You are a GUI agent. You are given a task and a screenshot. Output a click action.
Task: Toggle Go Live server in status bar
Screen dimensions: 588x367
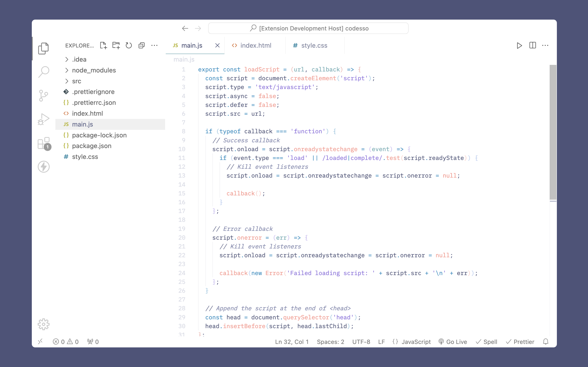(x=453, y=342)
